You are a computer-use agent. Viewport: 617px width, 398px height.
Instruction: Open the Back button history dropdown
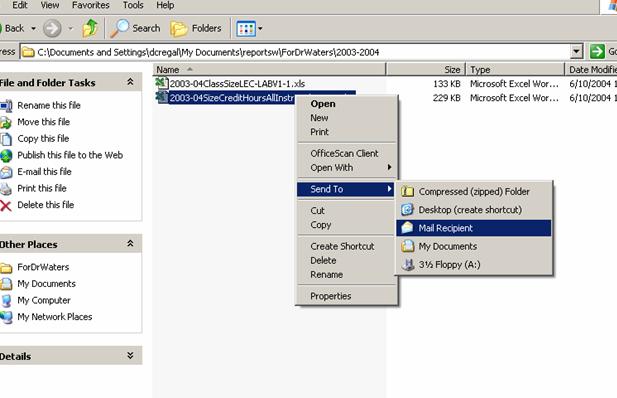click(x=33, y=29)
